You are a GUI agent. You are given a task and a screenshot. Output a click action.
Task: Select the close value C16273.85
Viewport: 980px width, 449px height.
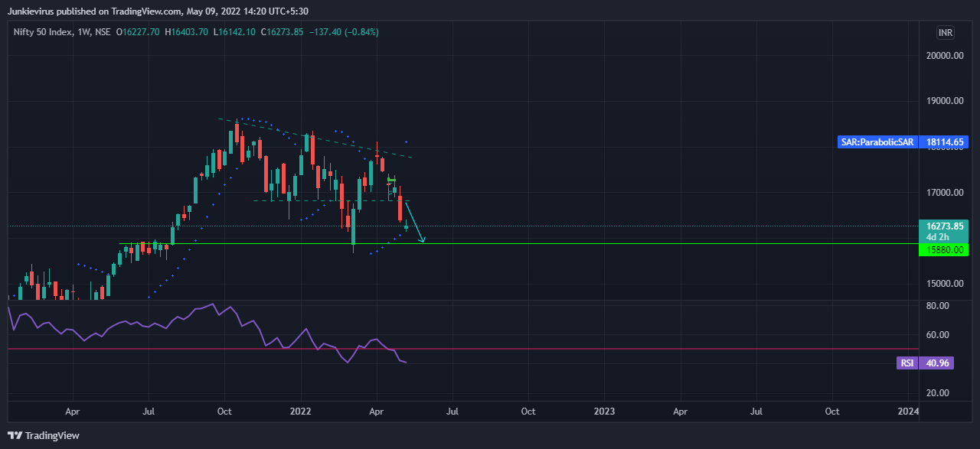pyautogui.click(x=283, y=32)
